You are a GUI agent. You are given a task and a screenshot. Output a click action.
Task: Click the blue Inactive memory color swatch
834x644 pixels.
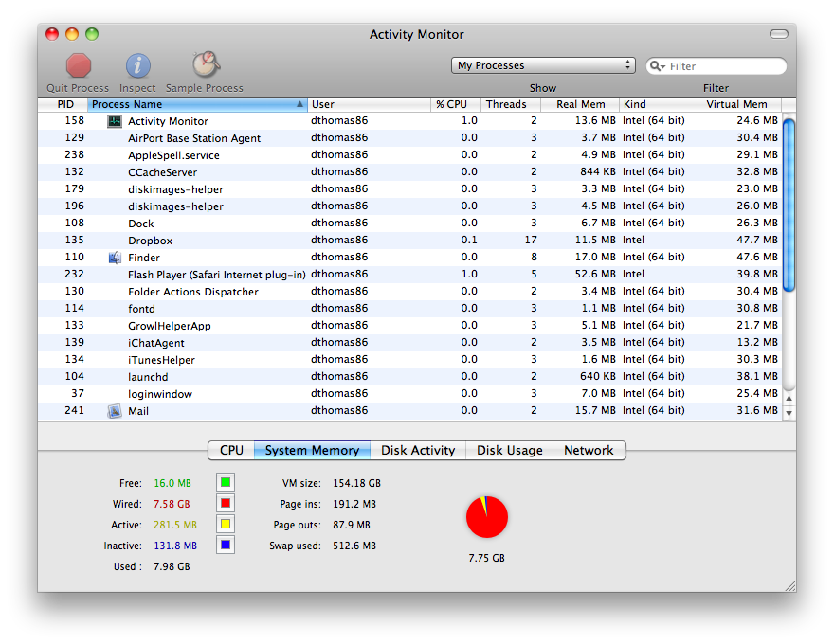click(226, 545)
